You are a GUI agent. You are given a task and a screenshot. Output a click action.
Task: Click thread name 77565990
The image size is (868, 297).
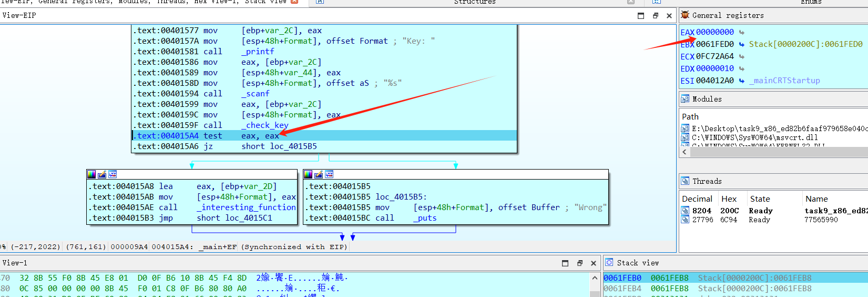click(x=821, y=220)
